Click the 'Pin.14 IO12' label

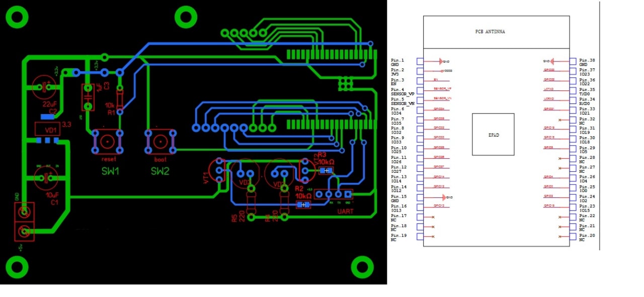coord(398,189)
